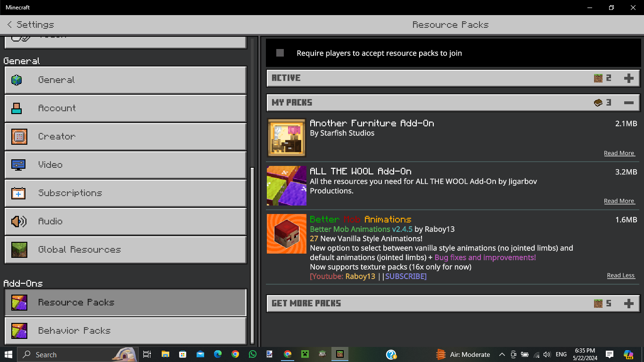Click the Video monitor icon
The height and width of the screenshot is (362, 644).
pyautogui.click(x=18, y=165)
